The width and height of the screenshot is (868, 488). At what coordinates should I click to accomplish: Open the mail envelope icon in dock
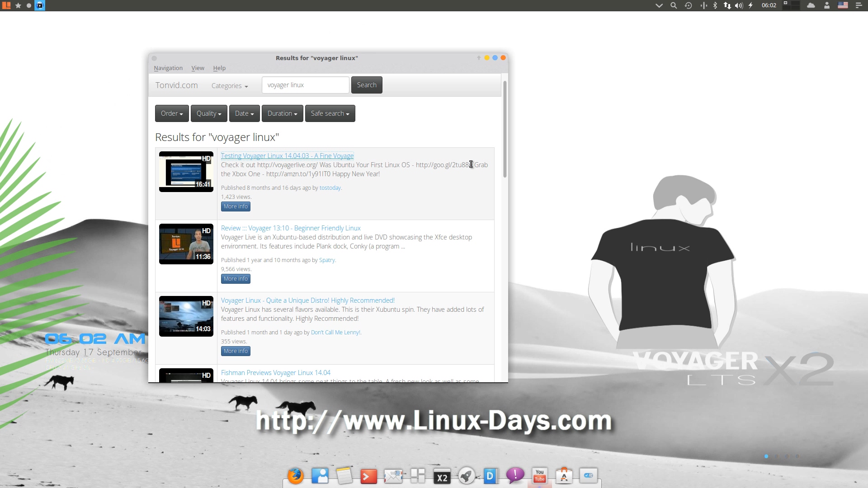click(x=393, y=476)
